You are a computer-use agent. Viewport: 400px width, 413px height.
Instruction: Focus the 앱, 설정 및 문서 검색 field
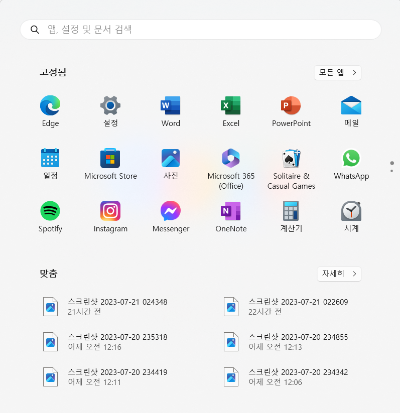pos(201,30)
